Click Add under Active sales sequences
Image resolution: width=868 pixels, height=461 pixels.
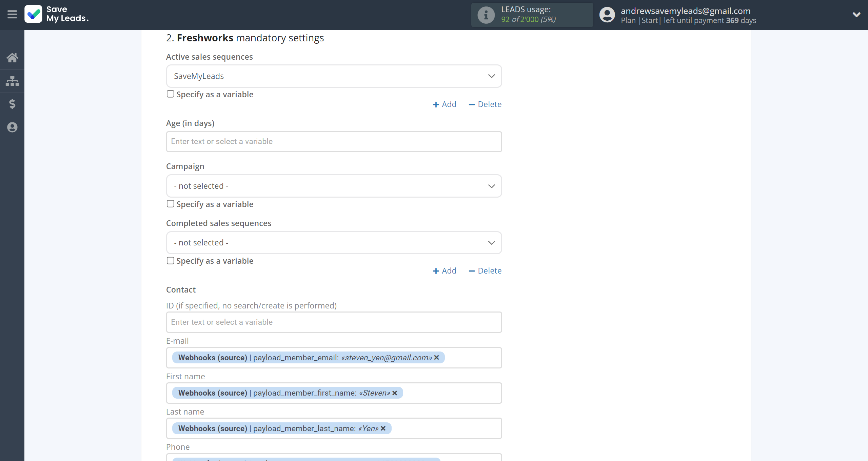tap(445, 104)
